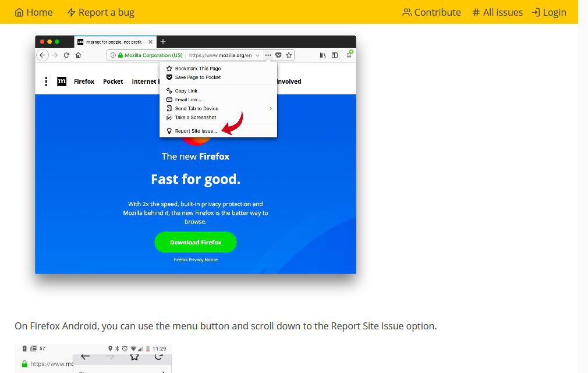Open the Firefox hamburger menu icon
This screenshot has height=373, width=588.
[x=349, y=54]
